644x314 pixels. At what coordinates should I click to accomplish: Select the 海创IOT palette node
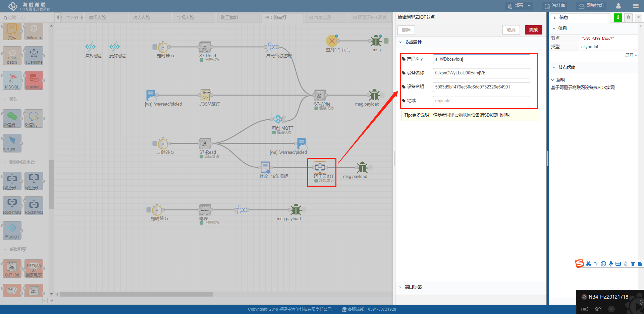pyautogui.click(x=12, y=231)
